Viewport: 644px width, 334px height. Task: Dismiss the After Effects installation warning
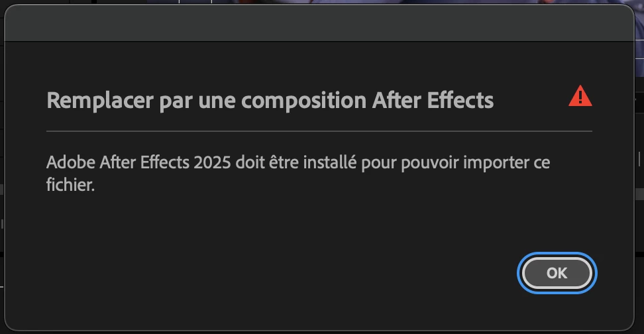557,273
